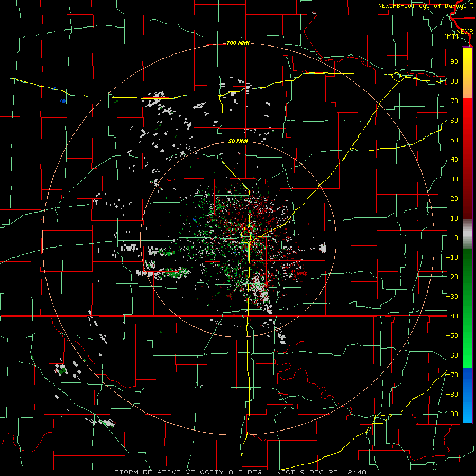Click the -80 value on velocity scale
Screen dimensions: 476x476
pyautogui.click(x=452, y=395)
